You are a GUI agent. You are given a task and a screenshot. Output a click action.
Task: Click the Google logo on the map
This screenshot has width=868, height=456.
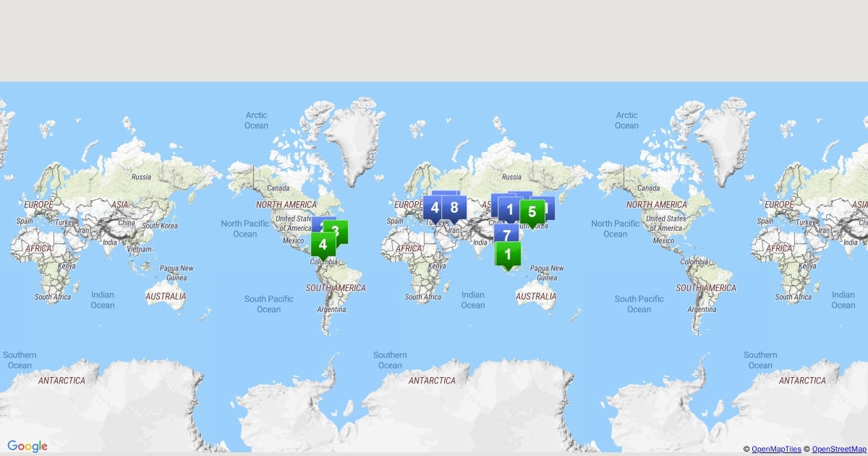pyautogui.click(x=27, y=446)
